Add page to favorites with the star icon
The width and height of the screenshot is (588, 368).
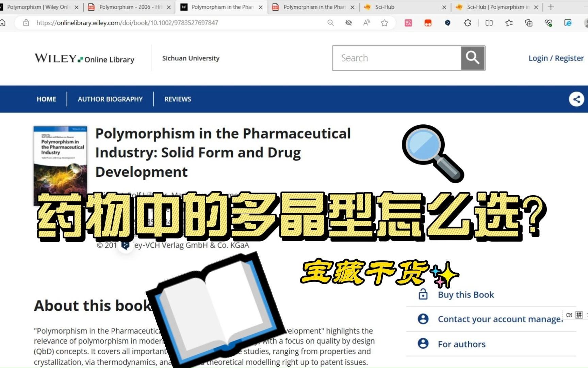click(x=385, y=23)
